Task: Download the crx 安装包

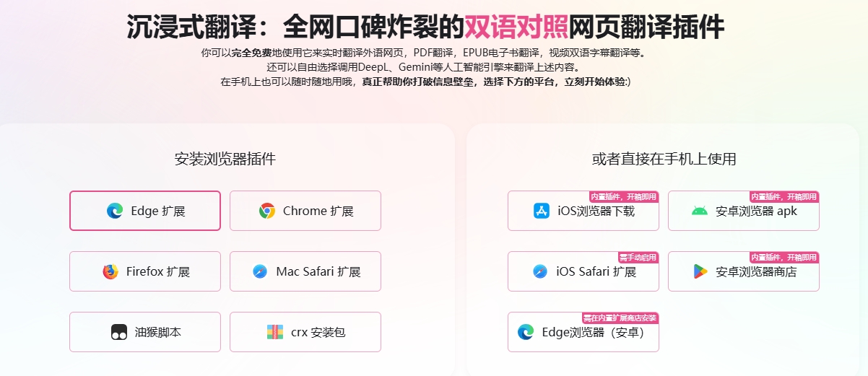Action: [x=305, y=332]
